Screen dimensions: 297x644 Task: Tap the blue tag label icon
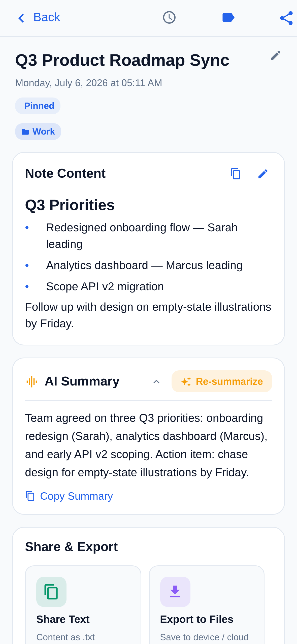coord(228,18)
